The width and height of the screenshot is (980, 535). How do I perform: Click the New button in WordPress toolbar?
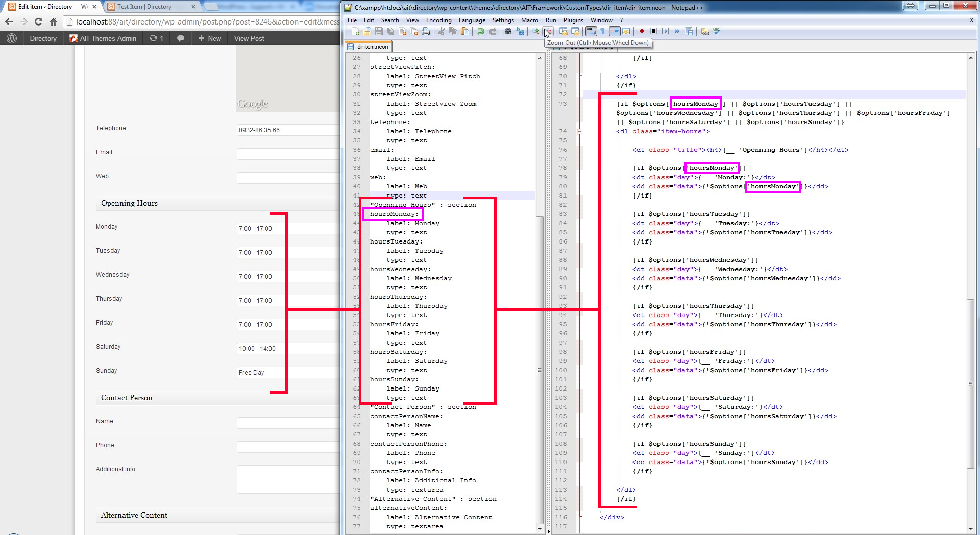tap(209, 38)
